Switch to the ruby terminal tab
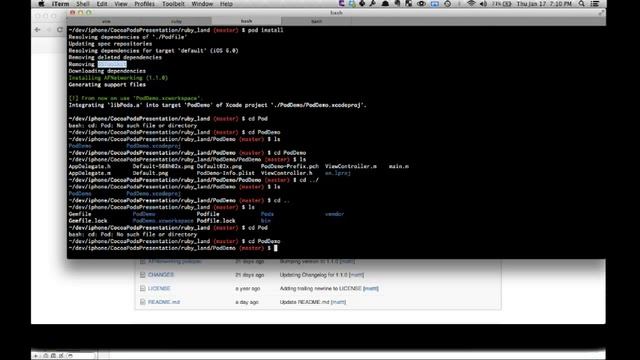640x360 pixels. click(x=176, y=21)
